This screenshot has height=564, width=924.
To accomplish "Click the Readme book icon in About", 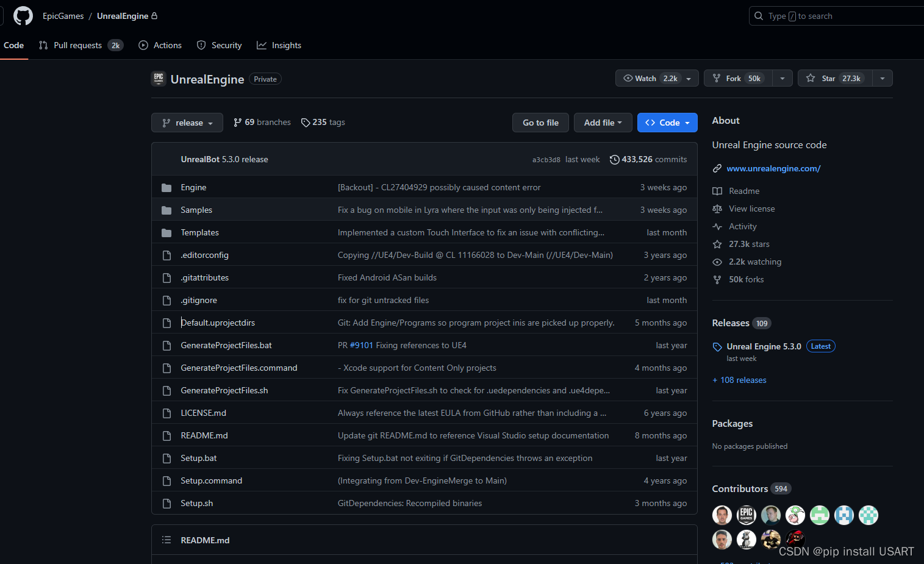I will pos(717,191).
